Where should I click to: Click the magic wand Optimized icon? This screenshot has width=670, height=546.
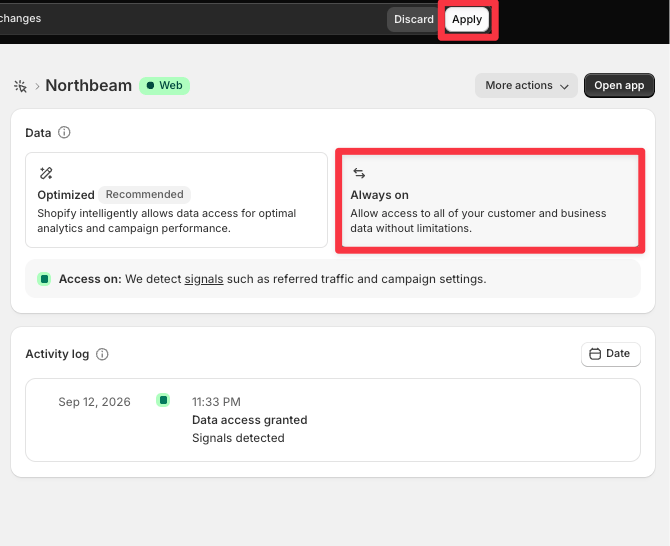coord(46,173)
